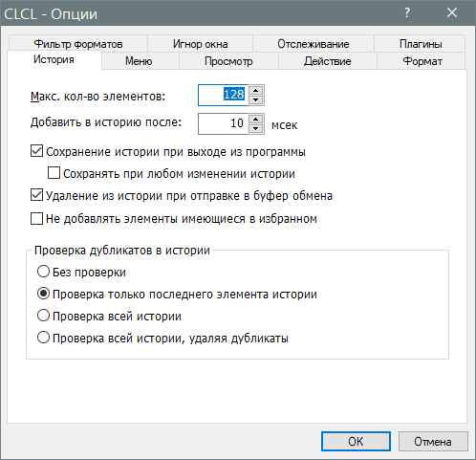The height and width of the screenshot is (460, 476).
Task: Enable Не добавлять элементы имеющиеся в избранном
Action: pos(36,219)
